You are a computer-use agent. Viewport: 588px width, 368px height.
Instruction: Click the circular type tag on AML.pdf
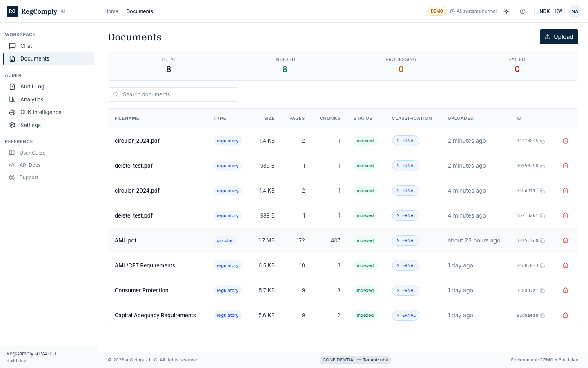pyautogui.click(x=225, y=240)
